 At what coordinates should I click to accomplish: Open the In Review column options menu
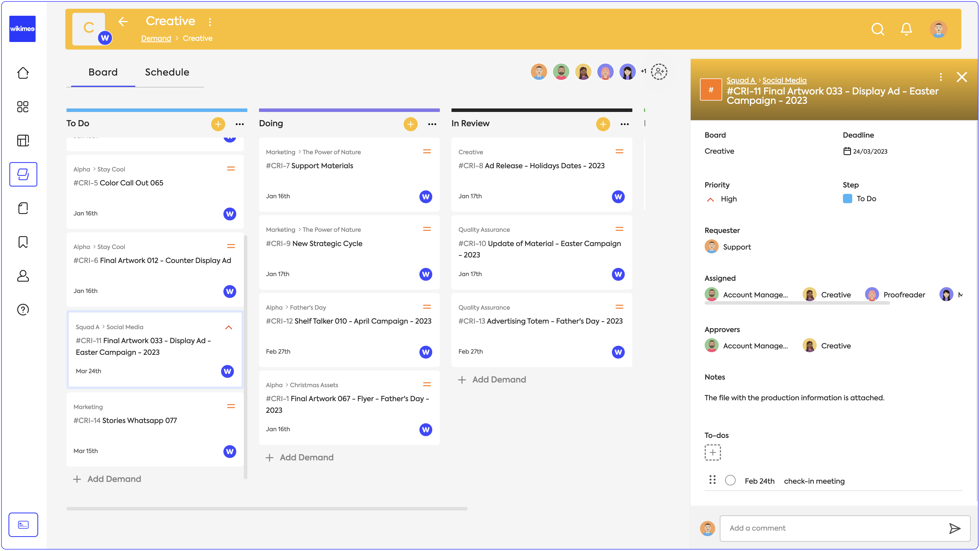tap(624, 124)
